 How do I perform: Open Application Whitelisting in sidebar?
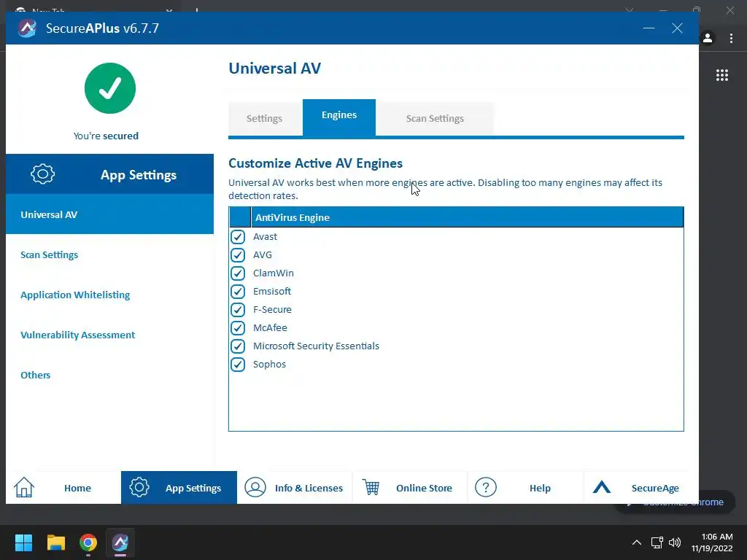tap(75, 295)
